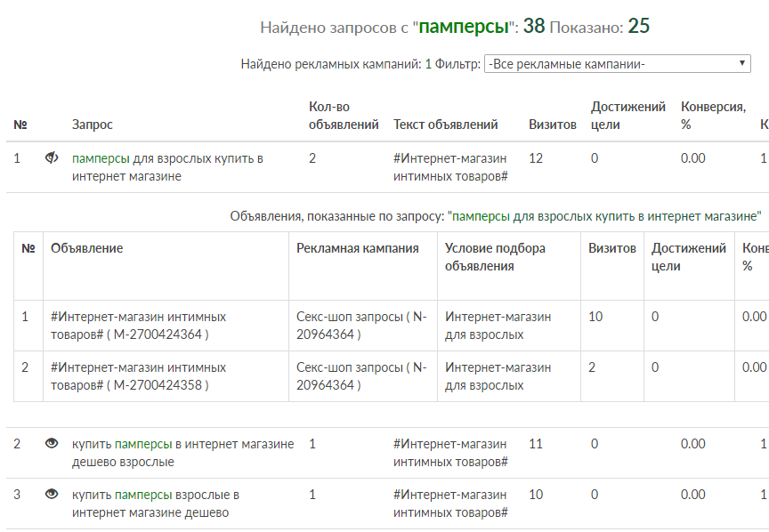Click the 'памперсы' keyword in the heading
Screen dimensions: 769x532
pos(464,27)
